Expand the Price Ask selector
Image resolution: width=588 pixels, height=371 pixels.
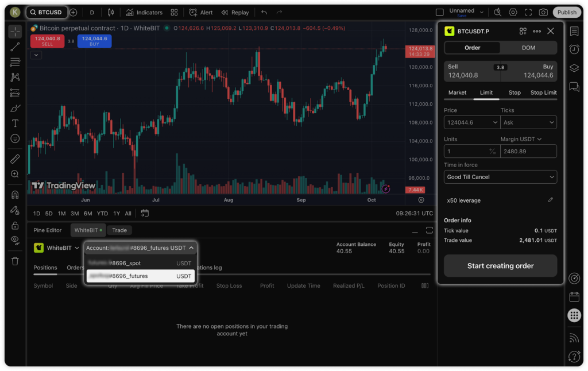tap(528, 122)
